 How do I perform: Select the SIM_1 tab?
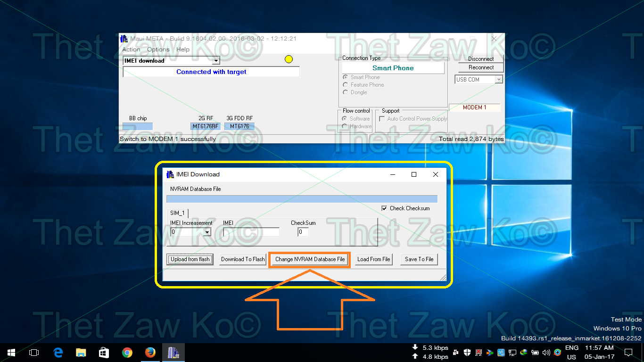(178, 213)
